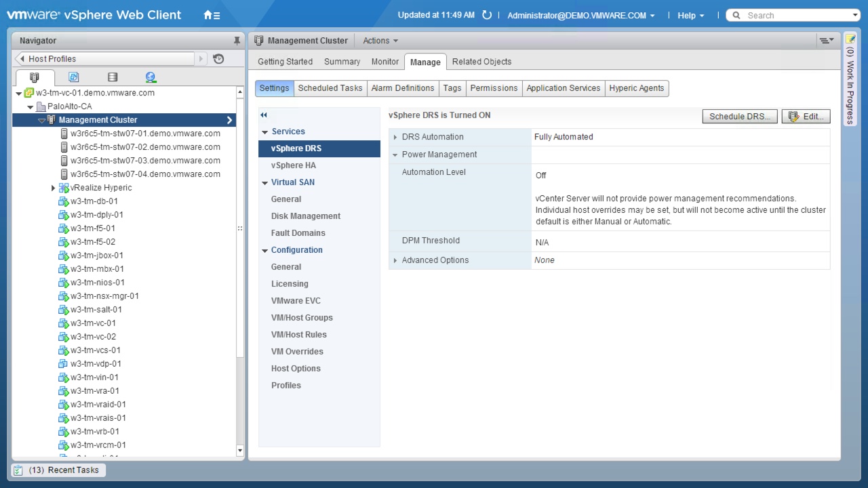
Task: Click the Schedule DRS button
Action: tap(739, 117)
